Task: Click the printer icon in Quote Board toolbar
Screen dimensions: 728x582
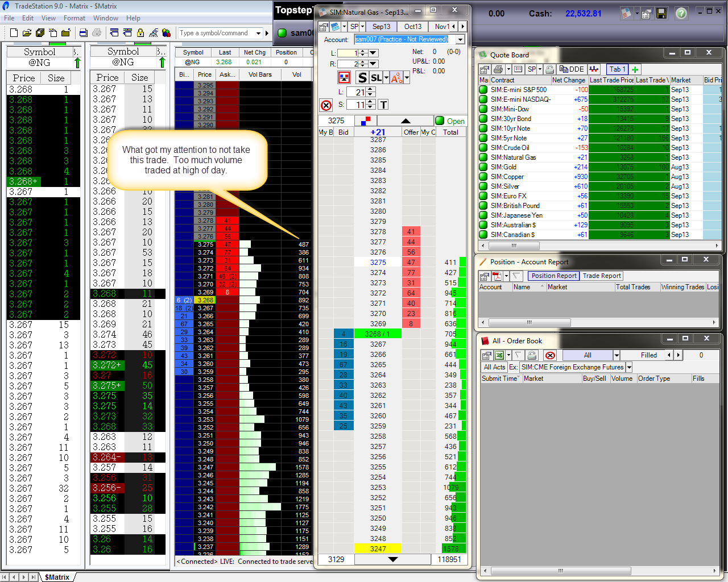Action: [498, 69]
